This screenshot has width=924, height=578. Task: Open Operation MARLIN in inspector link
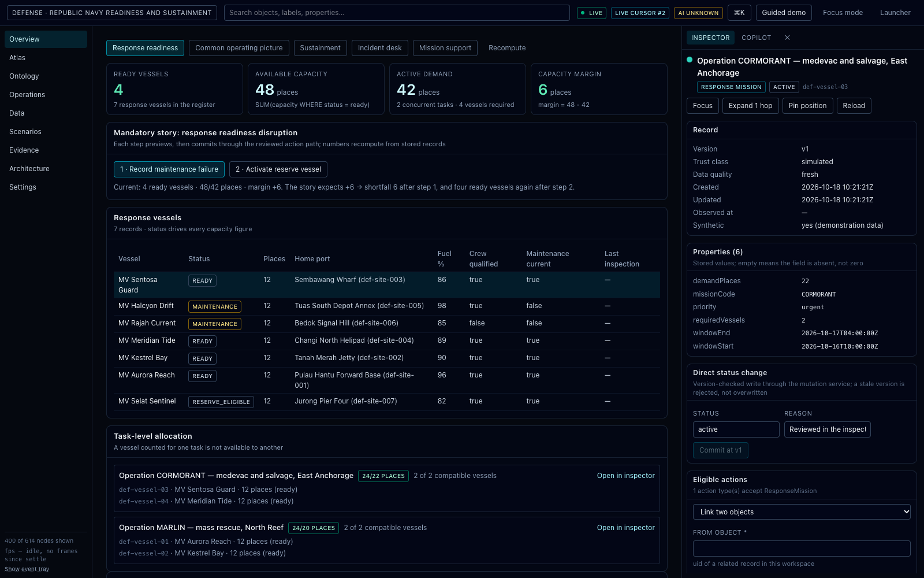(x=626, y=528)
